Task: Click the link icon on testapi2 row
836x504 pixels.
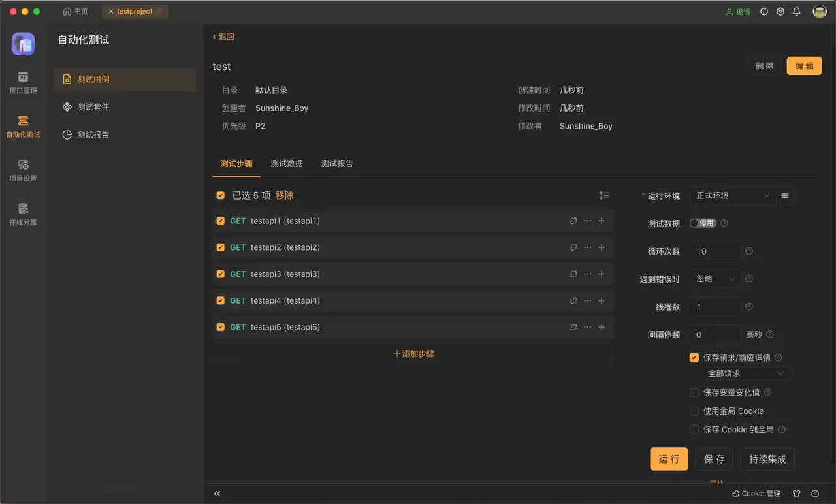Action: tap(573, 247)
